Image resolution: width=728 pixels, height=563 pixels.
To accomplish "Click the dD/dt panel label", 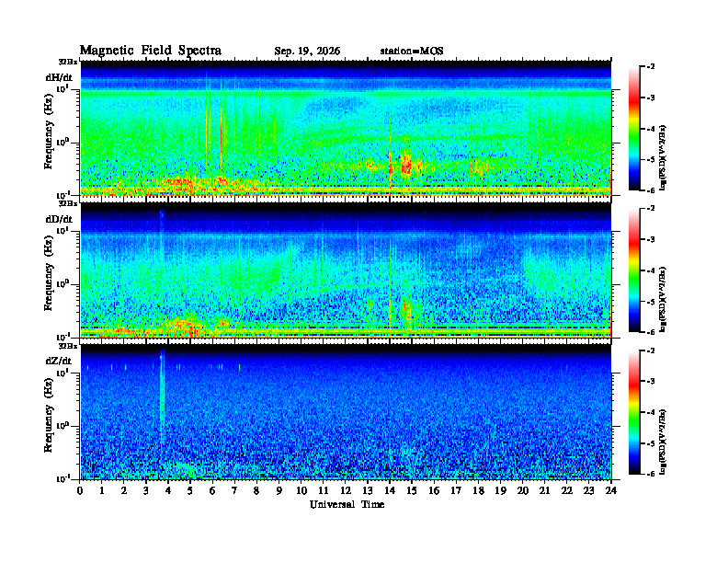I will point(59,219).
